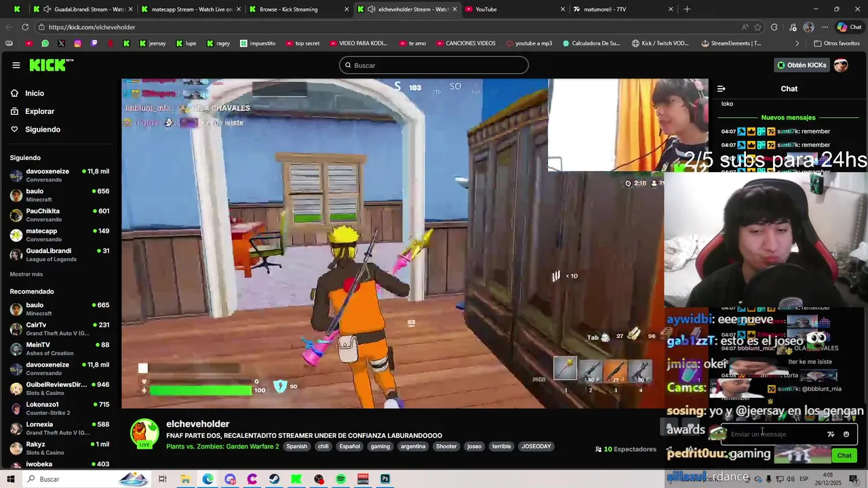Click the Obtén KICKs button
The image size is (868, 488).
(x=802, y=65)
